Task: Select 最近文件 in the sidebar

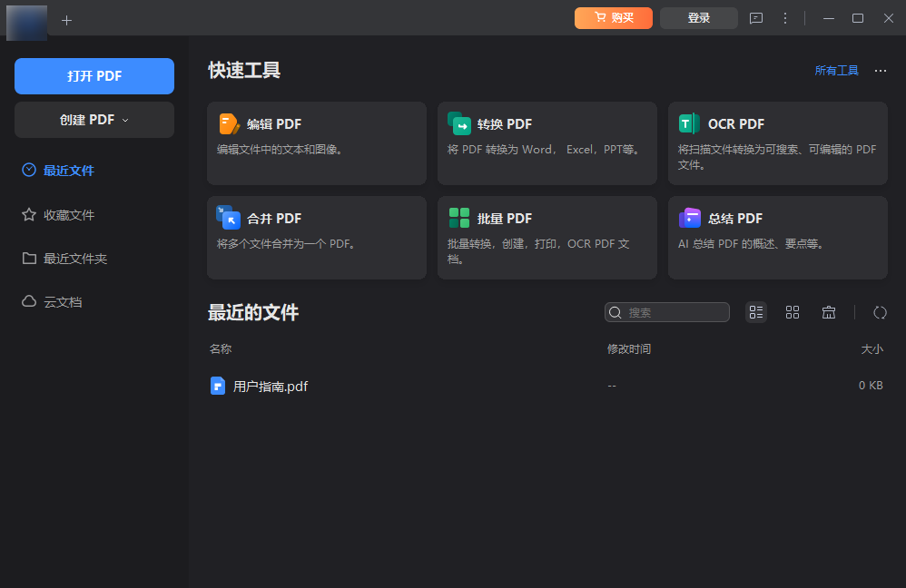Action: (x=69, y=171)
